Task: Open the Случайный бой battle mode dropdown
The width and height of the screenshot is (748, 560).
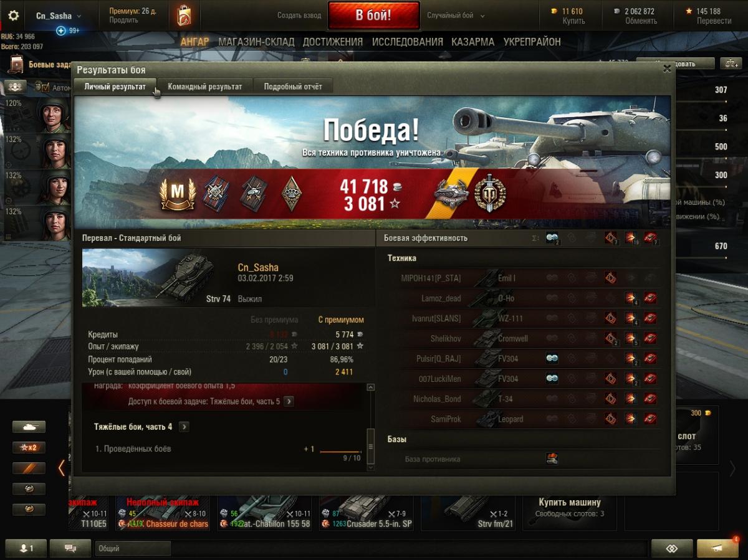Action: point(456,16)
